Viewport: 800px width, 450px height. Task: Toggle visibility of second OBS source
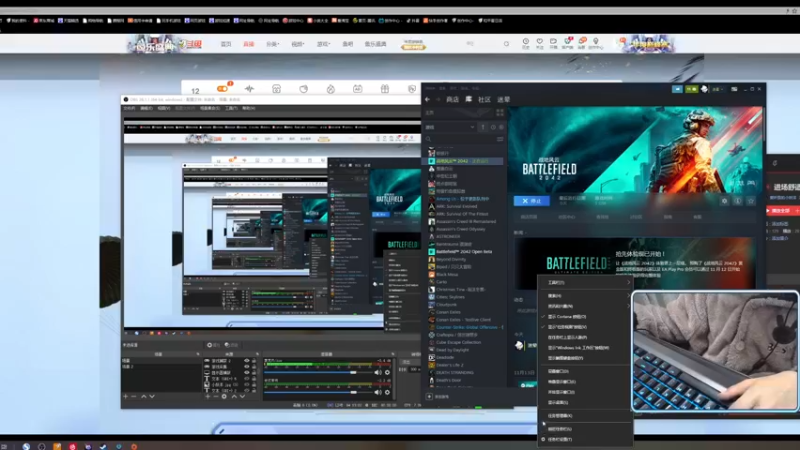coord(247,367)
